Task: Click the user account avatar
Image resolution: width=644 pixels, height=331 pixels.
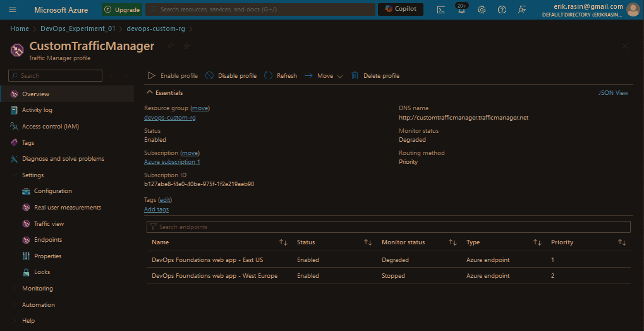Action: [x=633, y=9]
